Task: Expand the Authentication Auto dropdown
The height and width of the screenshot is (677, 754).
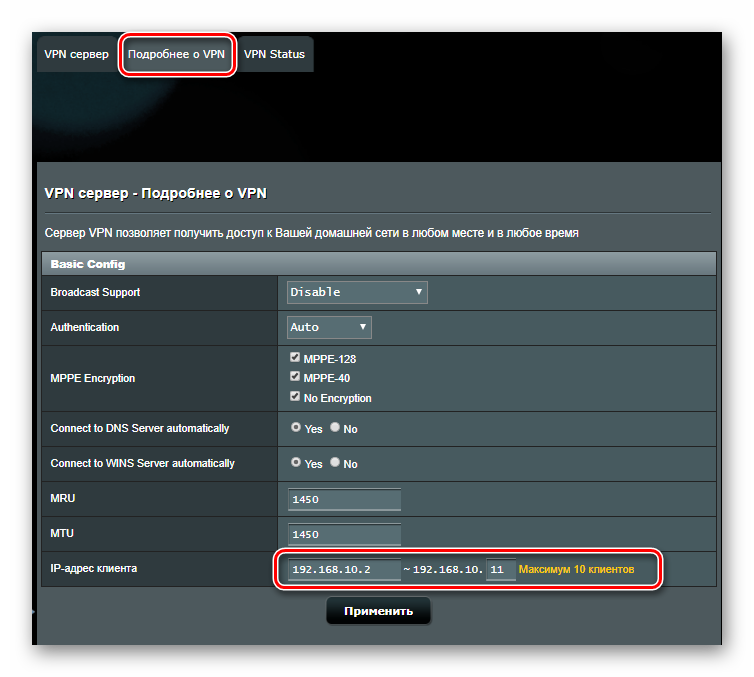Action: point(329,327)
